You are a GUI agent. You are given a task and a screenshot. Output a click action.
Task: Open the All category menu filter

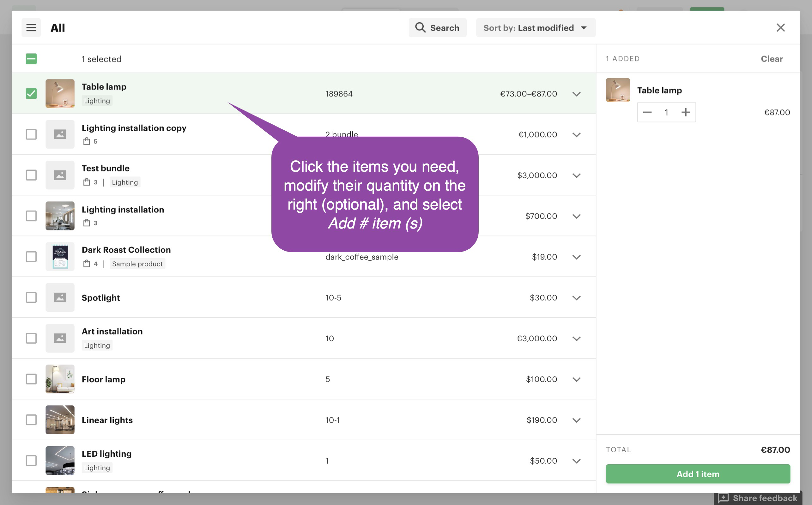pyautogui.click(x=31, y=27)
